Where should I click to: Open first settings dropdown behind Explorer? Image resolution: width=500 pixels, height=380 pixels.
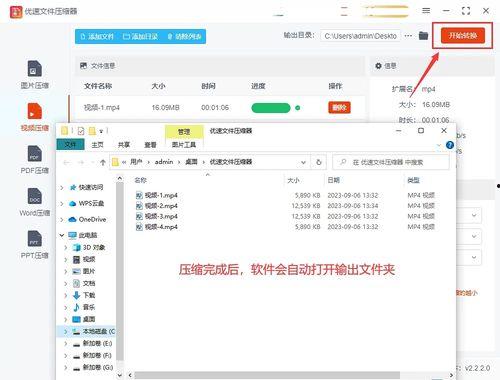(x=473, y=215)
